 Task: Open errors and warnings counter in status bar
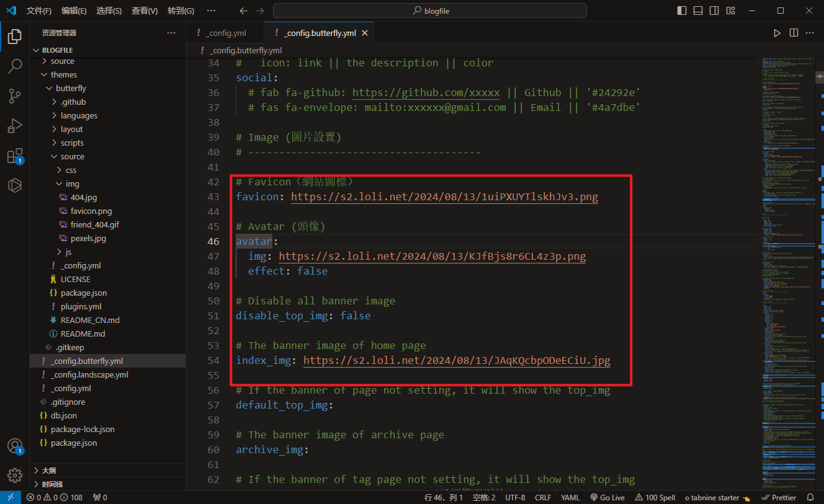55,497
